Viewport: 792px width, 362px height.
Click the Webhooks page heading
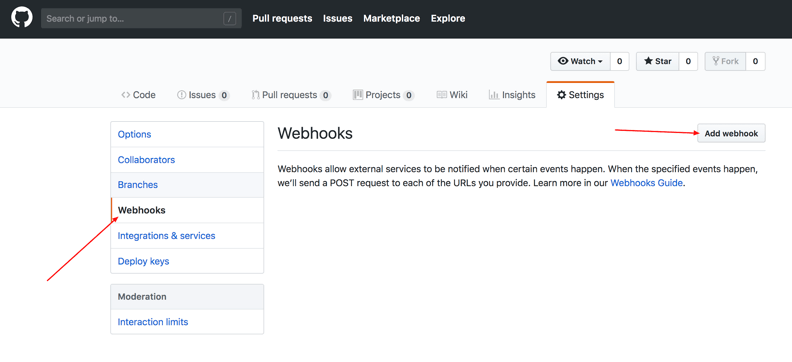[315, 134]
